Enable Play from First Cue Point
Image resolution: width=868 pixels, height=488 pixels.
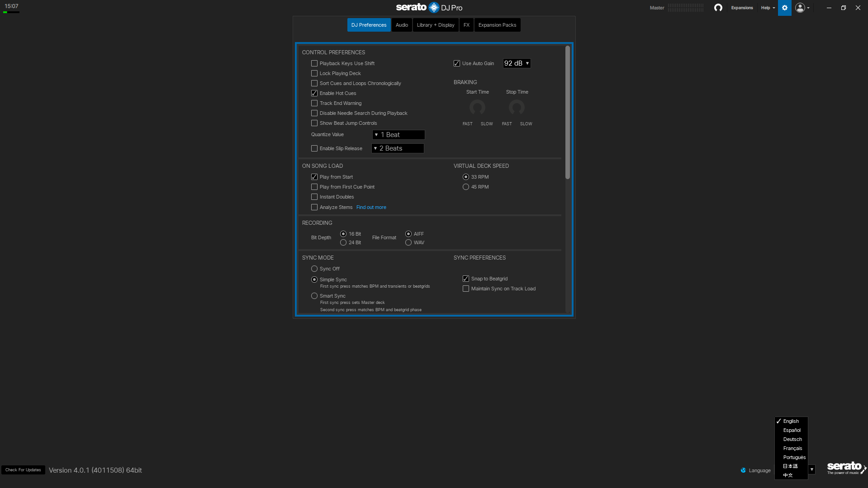click(x=314, y=187)
